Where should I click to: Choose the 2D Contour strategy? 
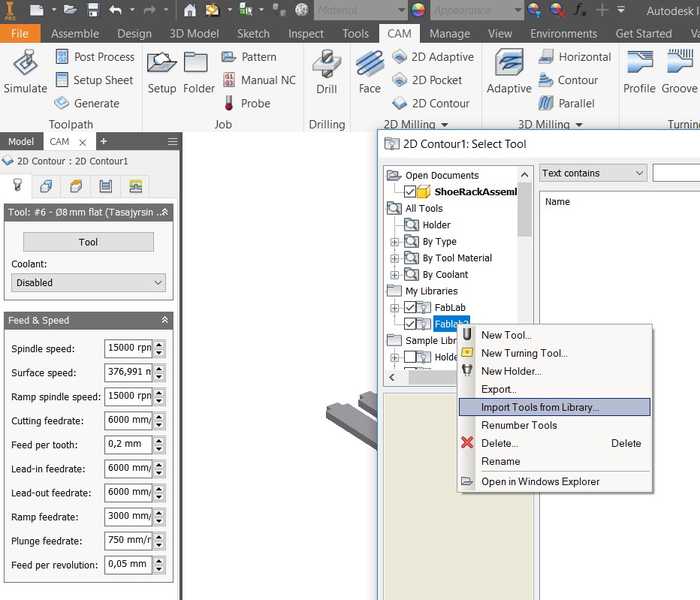point(431,103)
